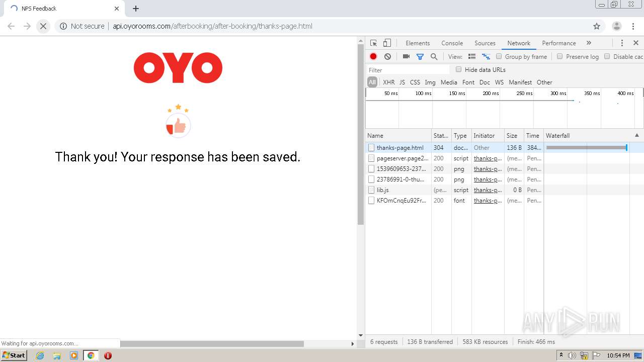Sort requests by Size column
Image resolution: width=644 pixels, height=362 pixels.
tap(514, 136)
